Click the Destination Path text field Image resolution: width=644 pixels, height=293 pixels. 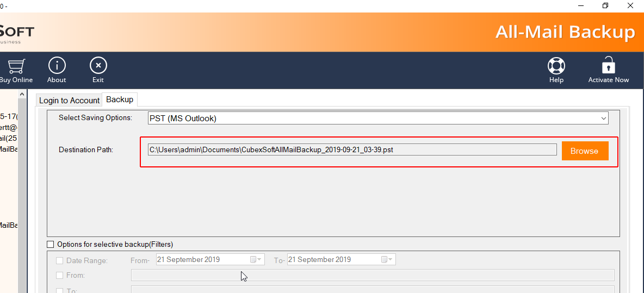[352, 150]
